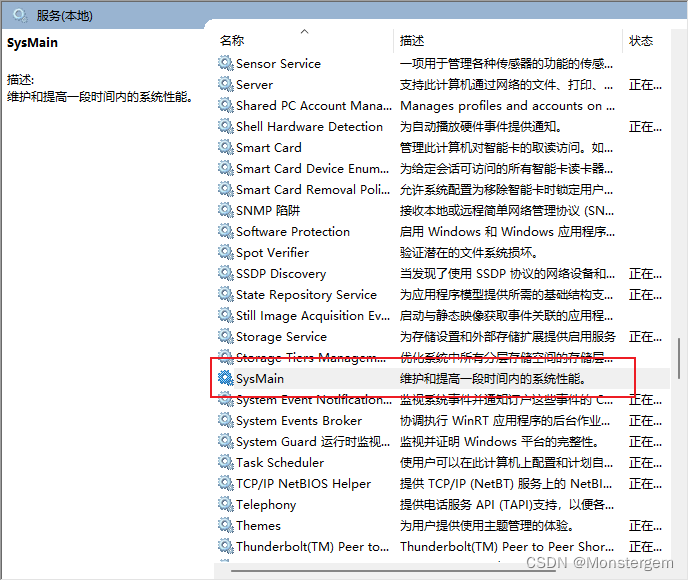This screenshot has height=581, width=689.
Task: Click SysMain description 维护和提高一段时间内的系统性能 in list
Action: tap(492, 379)
